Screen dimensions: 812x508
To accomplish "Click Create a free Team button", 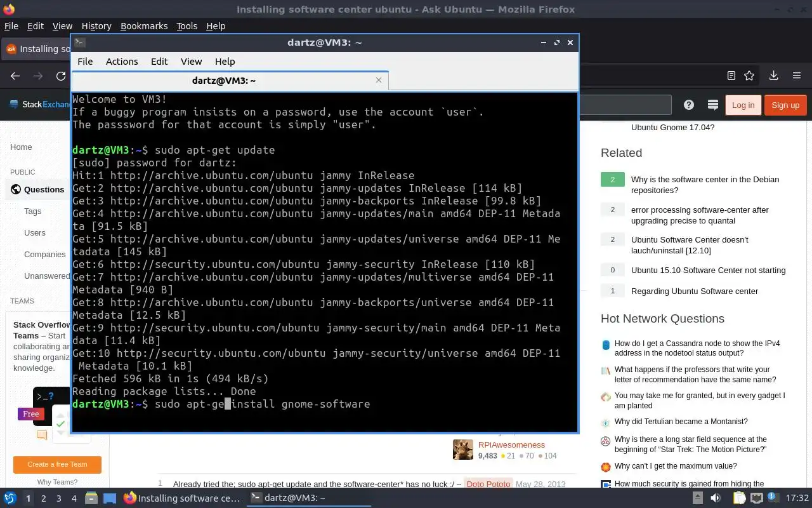I will click(57, 464).
